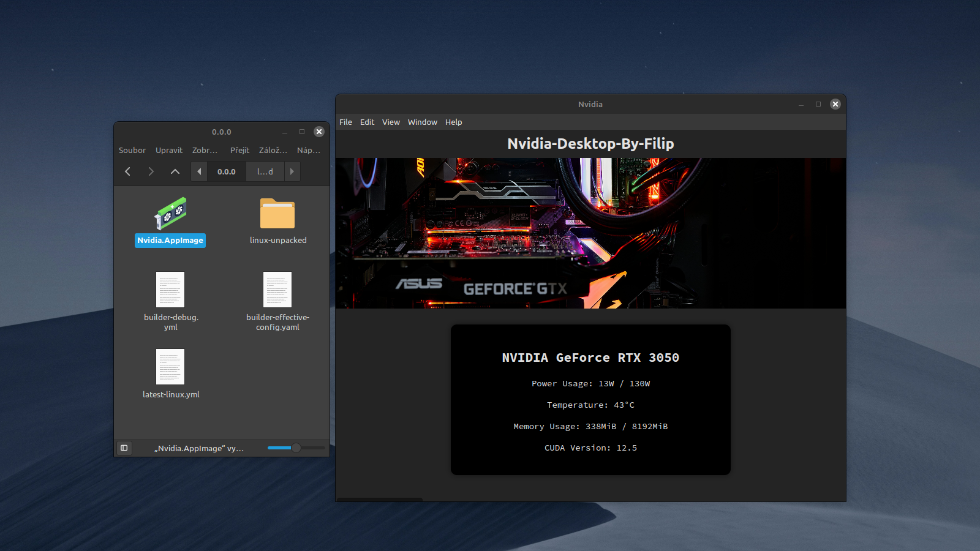Open the View menu in Nvidia app
This screenshot has height=551, width=980.
[391, 122]
